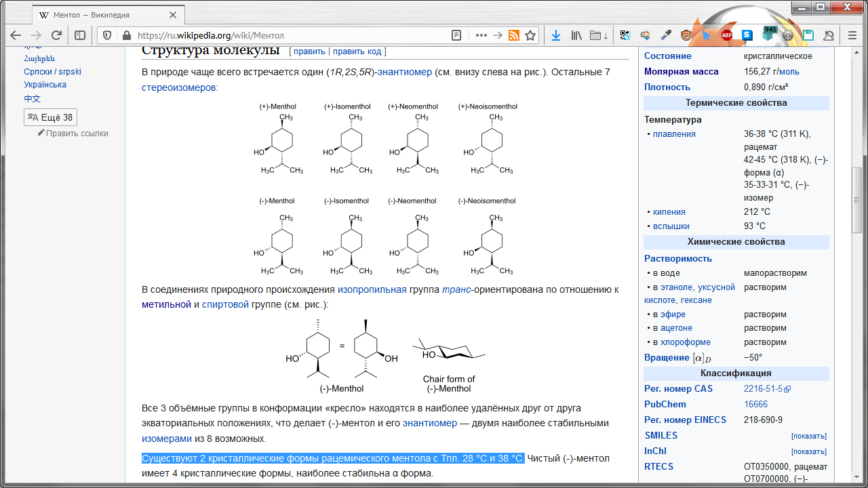Expand the InChI row with показать

click(x=808, y=451)
